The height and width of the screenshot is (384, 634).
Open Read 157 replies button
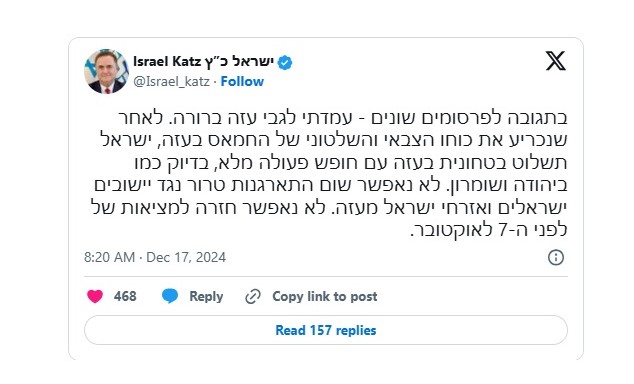tap(326, 330)
